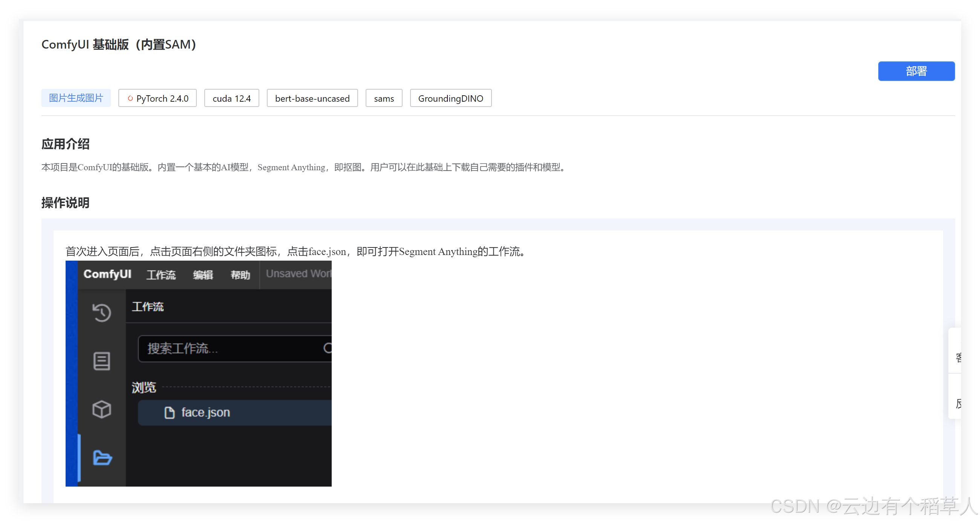This screenshot has width=980, height=522.
Task: Switch to the Unsaved Workflow tab
Action: pos(298,274)
